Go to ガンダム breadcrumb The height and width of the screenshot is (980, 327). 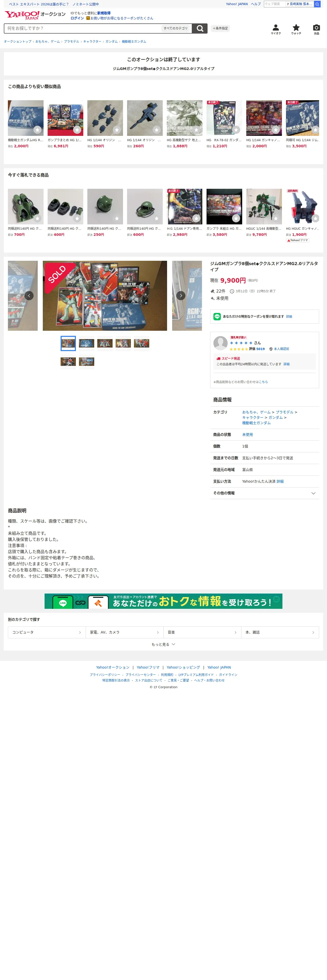click(112, 41)
